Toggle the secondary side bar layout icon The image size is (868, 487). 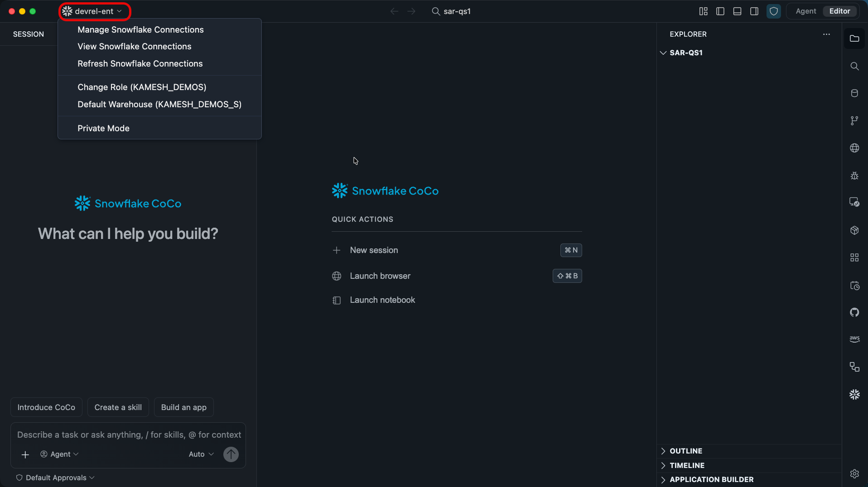click(754, 11)
